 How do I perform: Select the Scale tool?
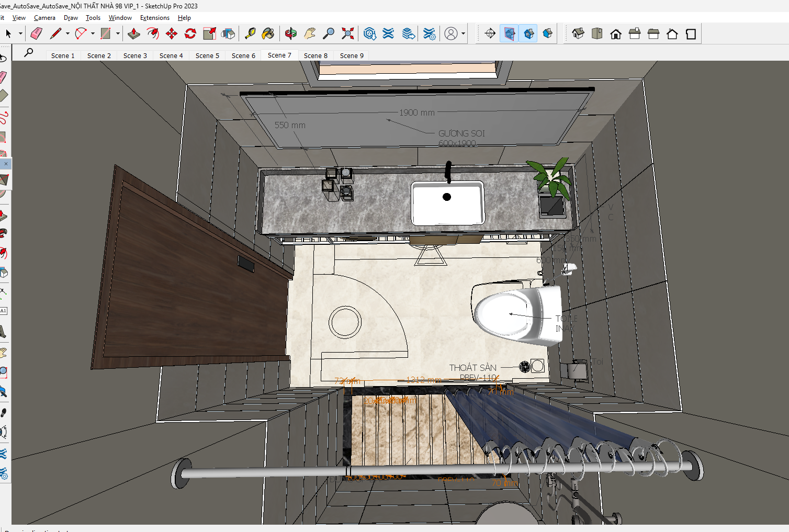tap(209, 33)
